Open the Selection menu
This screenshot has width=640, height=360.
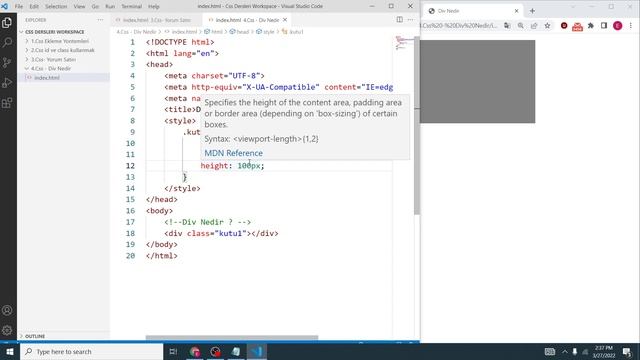(x=56, y=7)
